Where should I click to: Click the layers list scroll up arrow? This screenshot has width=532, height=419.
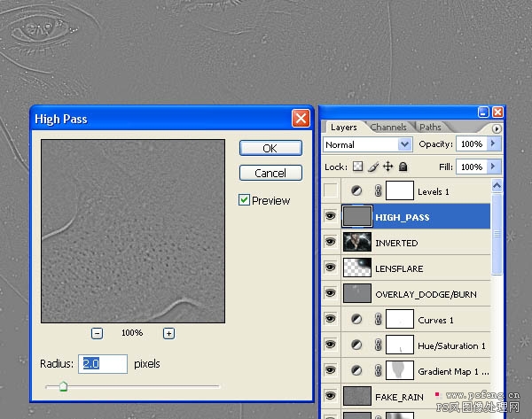click(x=497, y=185)
